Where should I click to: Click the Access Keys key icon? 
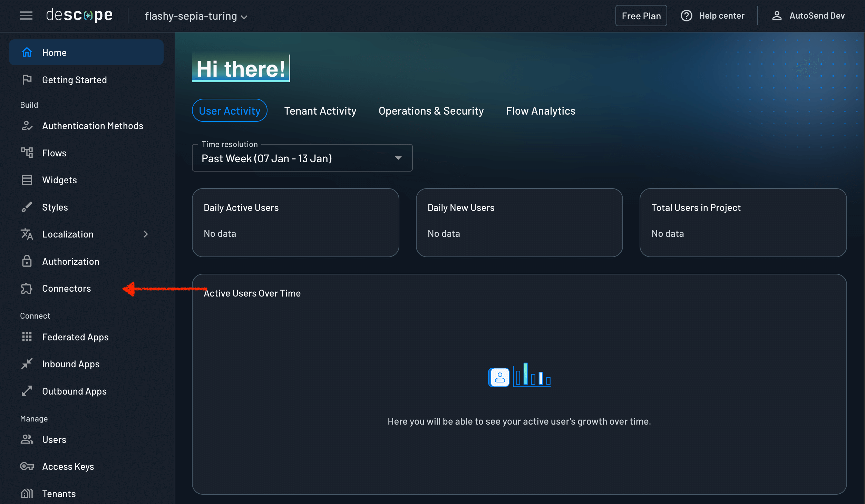(27, 466)
